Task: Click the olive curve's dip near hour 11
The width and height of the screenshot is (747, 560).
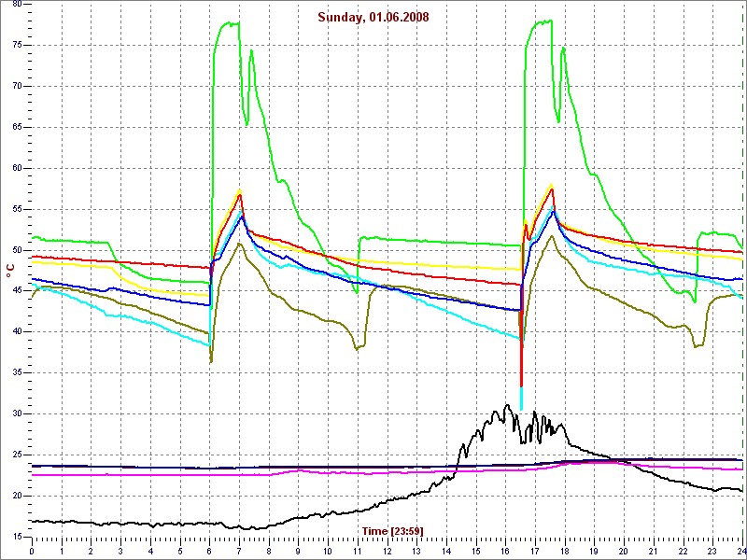Action: click(357, 348)
